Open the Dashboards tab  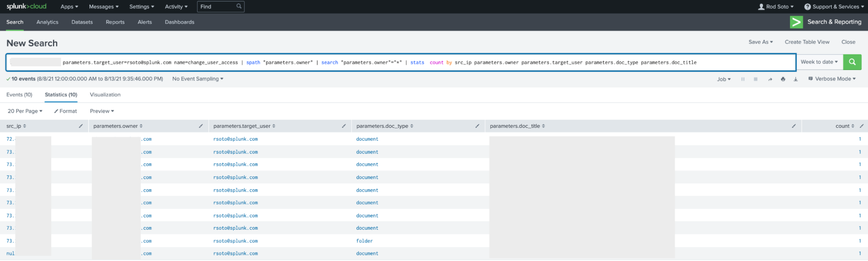[179, 22]
